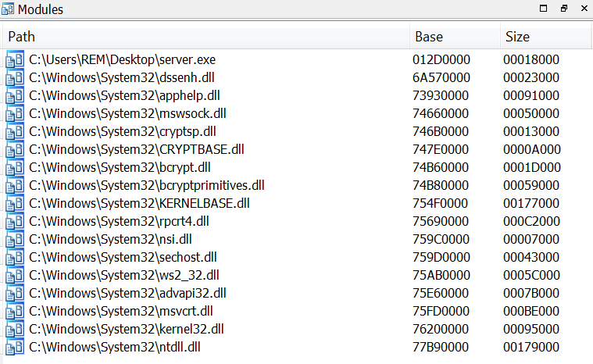Screen dimensions: 593x364
Task: Select the C:\Users\REM\Desktop\server.exe path
Action: pyautogui.click(x=122, y=59)
